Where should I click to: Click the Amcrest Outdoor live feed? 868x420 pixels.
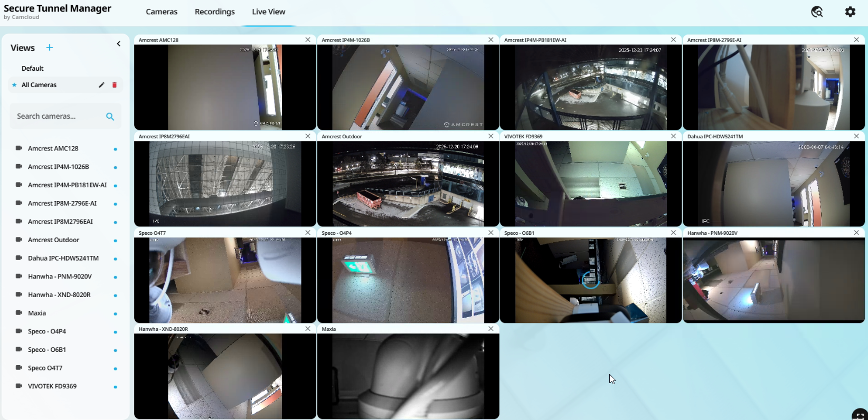408,184
